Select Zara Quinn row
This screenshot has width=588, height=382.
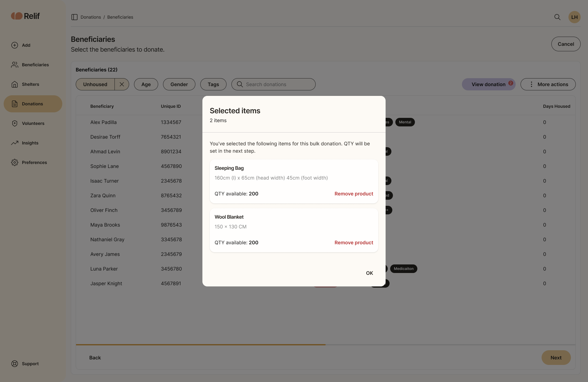pyautogui.click(x=103, y=195)
